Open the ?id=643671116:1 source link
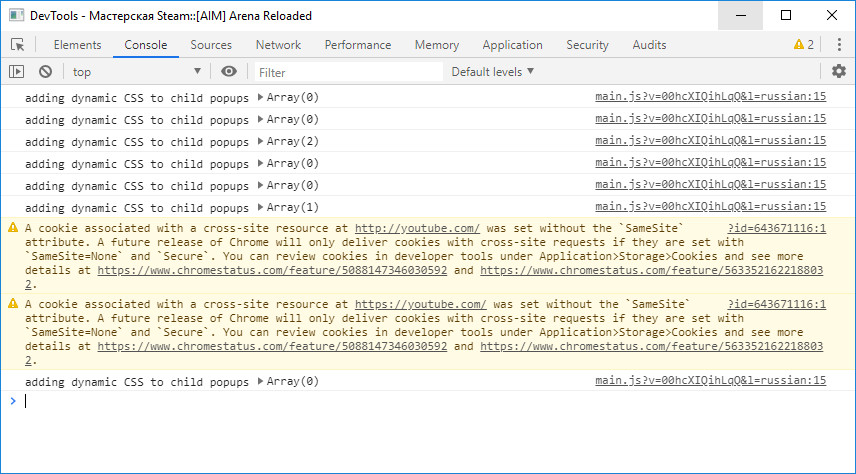856x474 pixels. click(776, 228)
